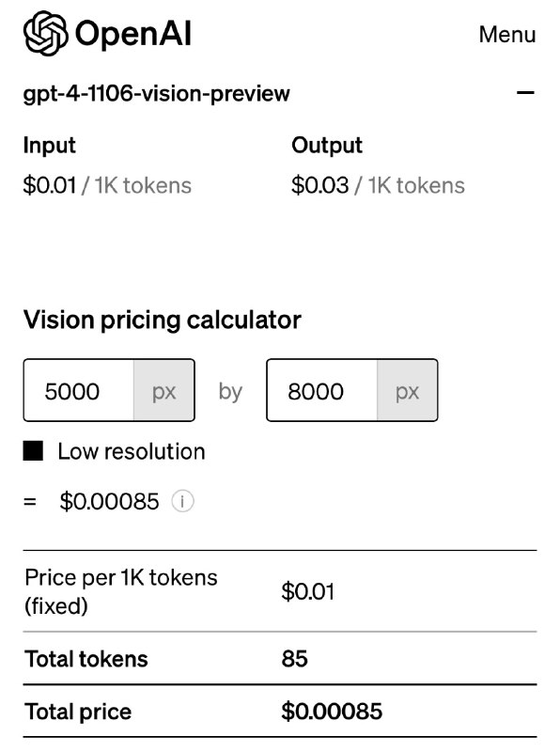The height and width of the screenshot is (752, 560).
Task: Toggle the Low resolution checkbox
Action: point(34,451)
